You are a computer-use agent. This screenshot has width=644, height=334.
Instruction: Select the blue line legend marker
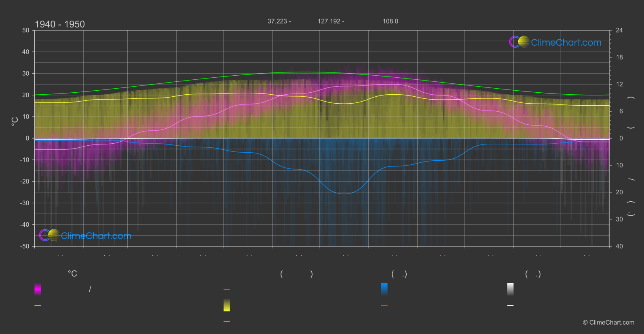coord(384,306)
